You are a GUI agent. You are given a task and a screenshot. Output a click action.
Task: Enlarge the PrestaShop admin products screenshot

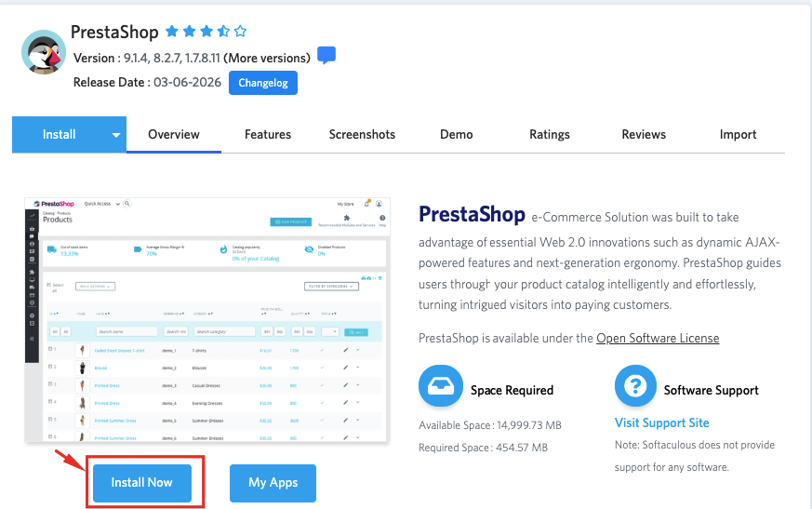tap(207, 320)
